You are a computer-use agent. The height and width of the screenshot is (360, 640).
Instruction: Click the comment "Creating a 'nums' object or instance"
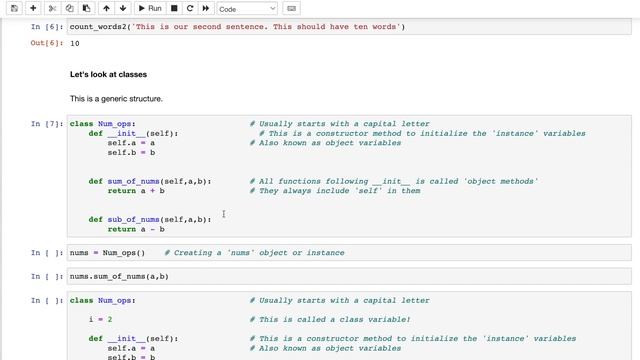(255, 253)
